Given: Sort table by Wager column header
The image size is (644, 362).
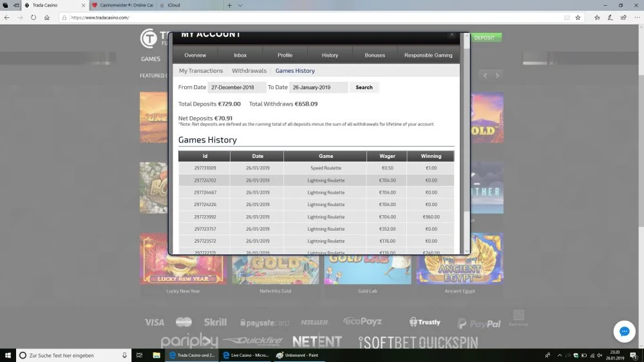Looking at the screenshot, I should pos(387,156).
